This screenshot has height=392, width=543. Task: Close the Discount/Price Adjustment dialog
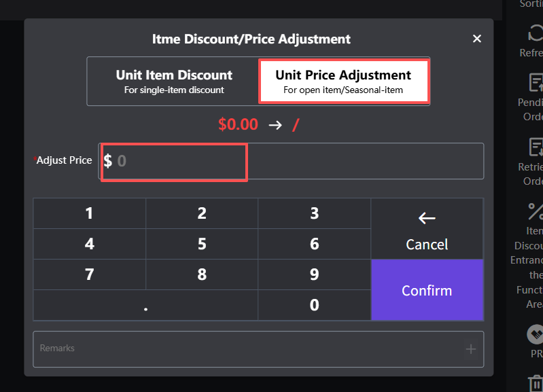477,39
